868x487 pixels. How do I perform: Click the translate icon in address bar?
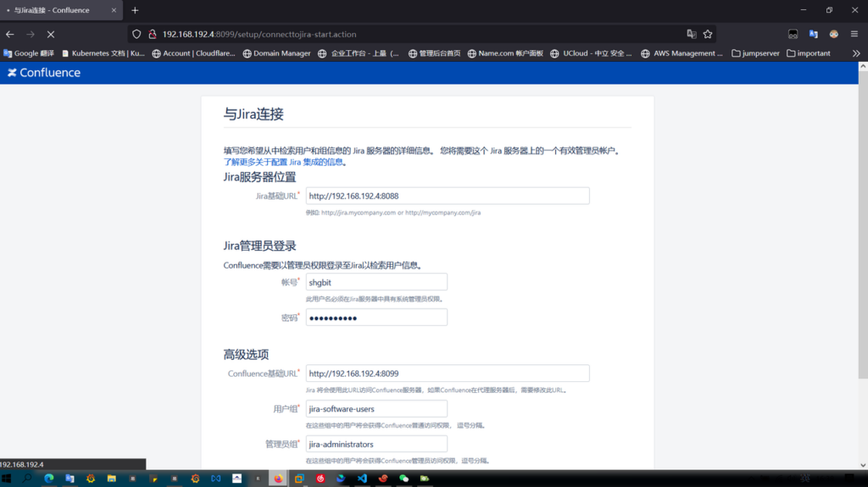pyautogui.click(x=691, y=35)
